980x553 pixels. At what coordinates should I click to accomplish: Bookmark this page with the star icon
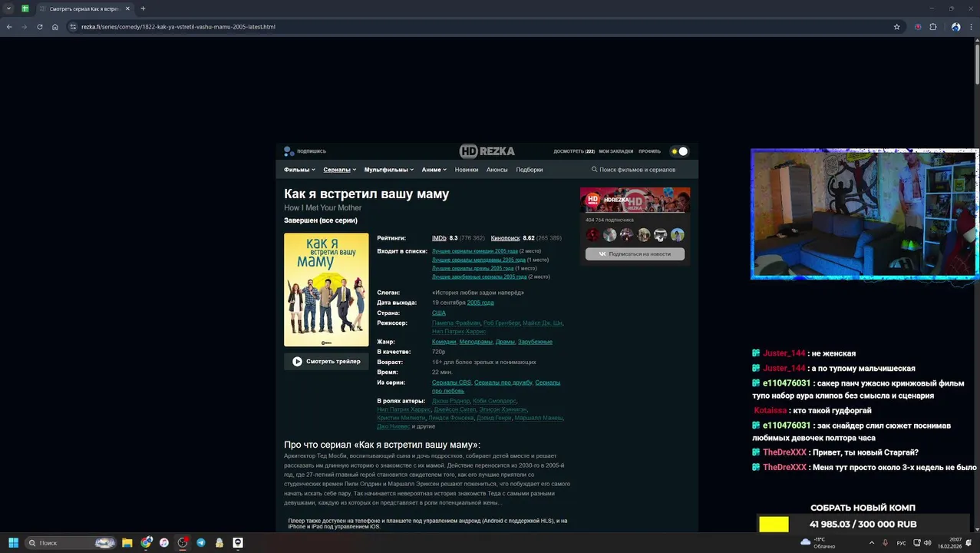896,27
